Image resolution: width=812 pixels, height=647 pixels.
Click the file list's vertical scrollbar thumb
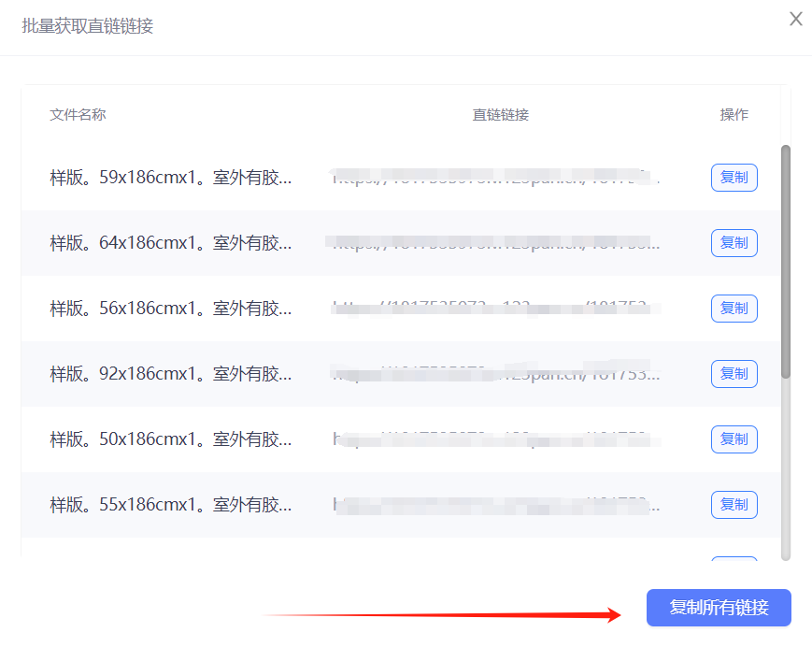point(786,262)
